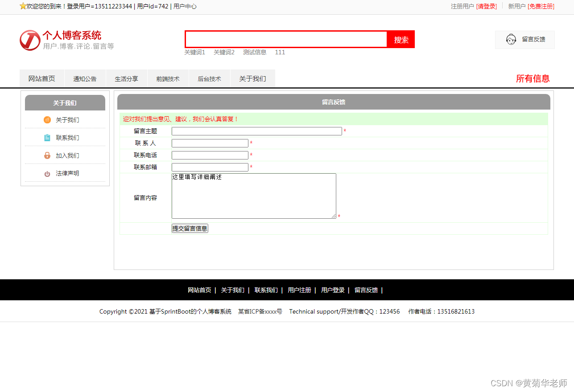This screenshot has height=392, width=574.
Task: Click the copyright text with 基于SprintBoot的个人博客系统
Action: click(165, 311)
